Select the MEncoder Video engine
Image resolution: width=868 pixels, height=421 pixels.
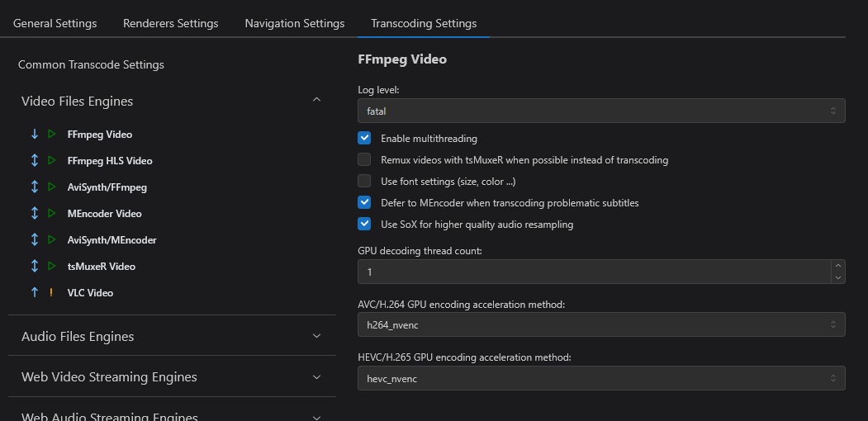click(104, 214)
